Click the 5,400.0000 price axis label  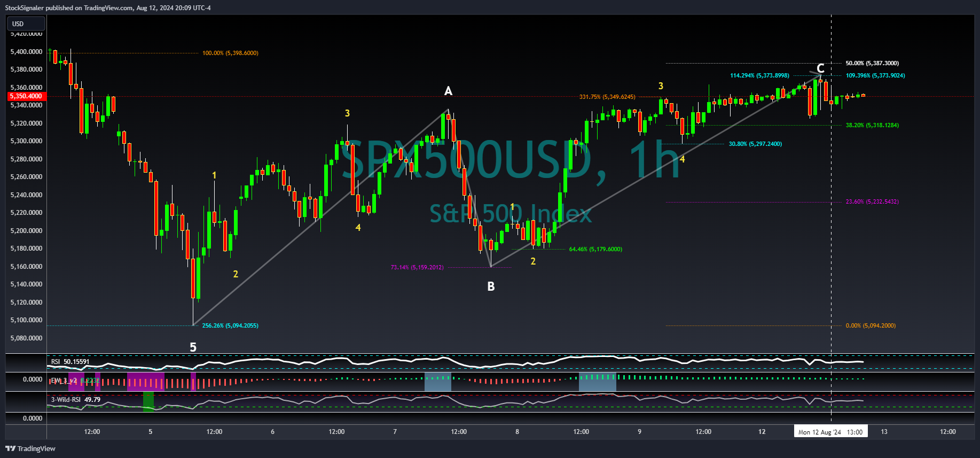coord(26,52)
